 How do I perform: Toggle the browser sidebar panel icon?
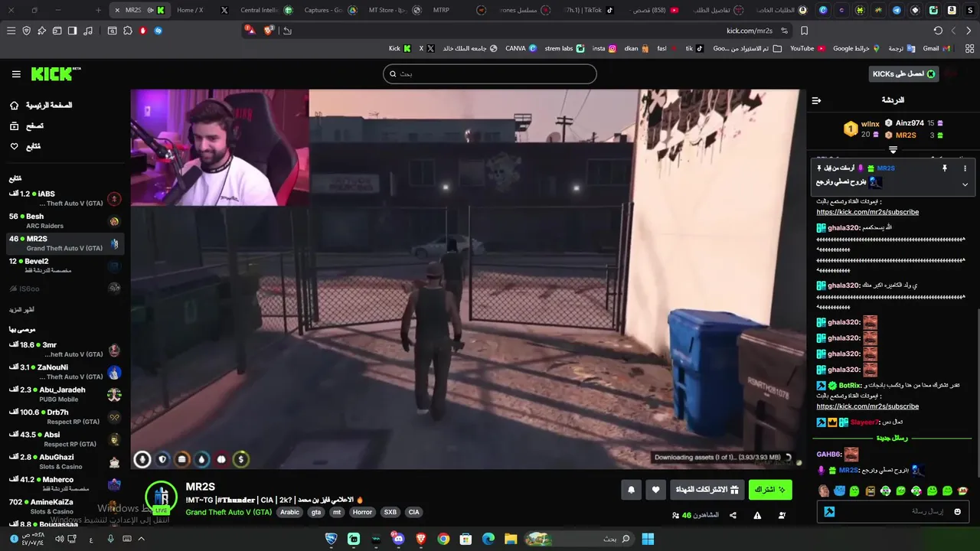[72, 31]
